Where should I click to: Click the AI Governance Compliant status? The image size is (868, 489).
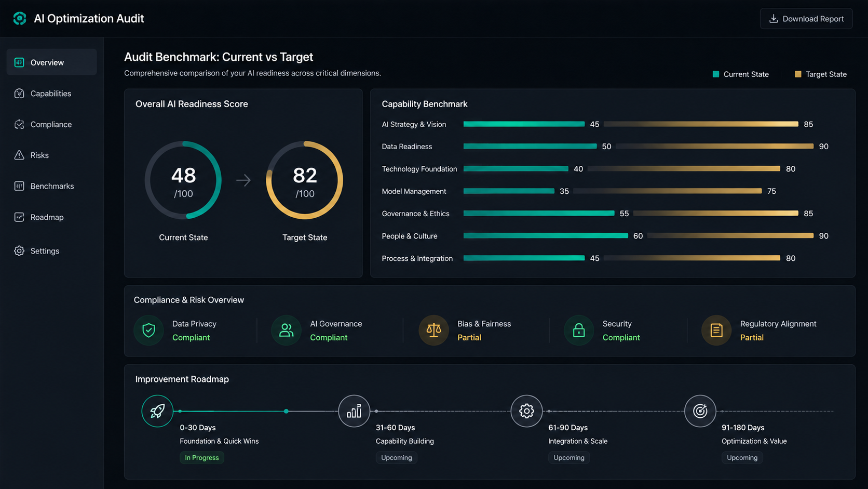coord(329,338)
